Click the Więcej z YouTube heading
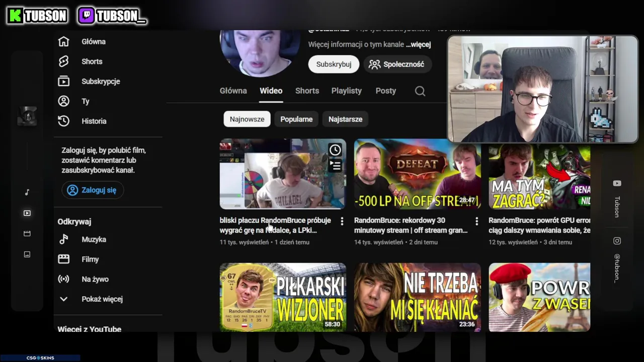This screenshot has height=362, width=644. click(x=90, y=329)
